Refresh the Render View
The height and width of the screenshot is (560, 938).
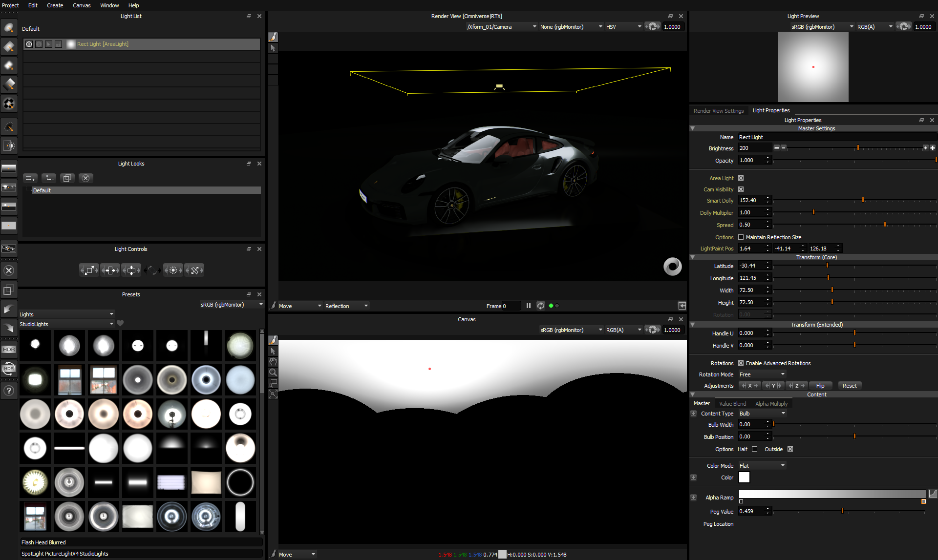[541, 306]
